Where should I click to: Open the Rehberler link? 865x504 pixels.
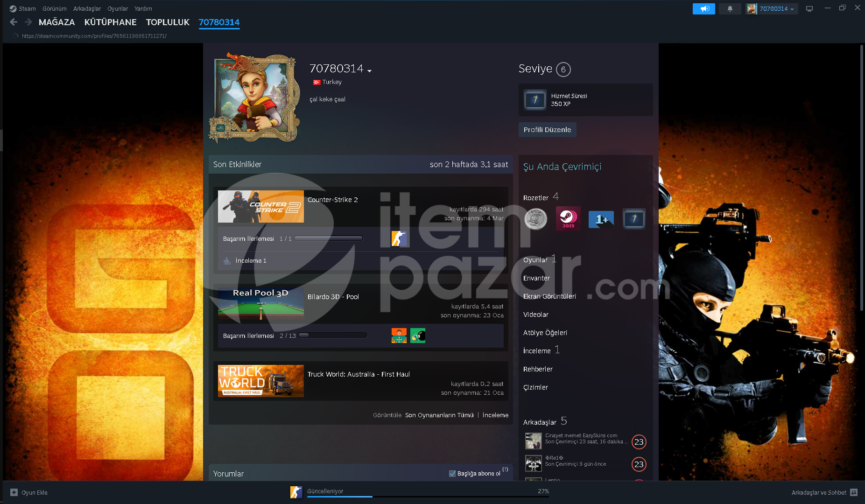[538, 369]
